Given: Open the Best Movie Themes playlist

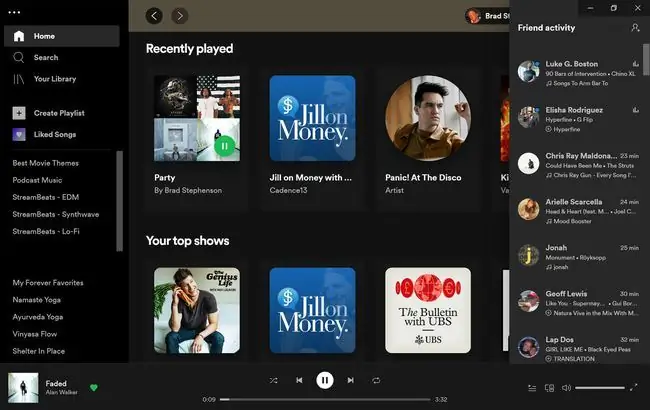Looking at the screenshot, I should (46, 163).
